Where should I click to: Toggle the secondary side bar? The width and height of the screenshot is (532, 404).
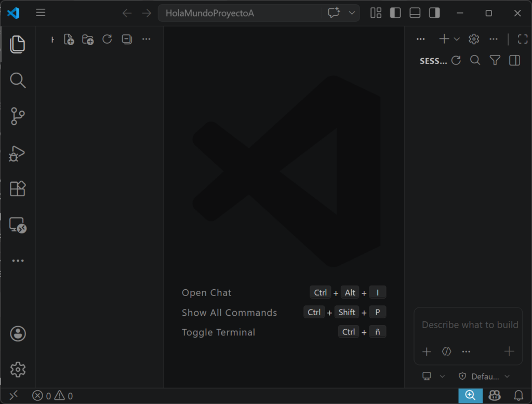434,13
